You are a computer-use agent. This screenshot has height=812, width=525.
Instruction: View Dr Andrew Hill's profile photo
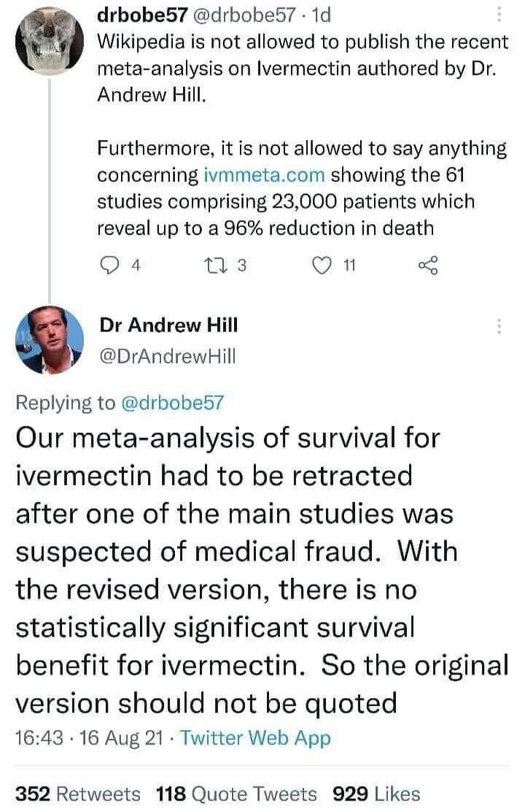coord(48,337)
